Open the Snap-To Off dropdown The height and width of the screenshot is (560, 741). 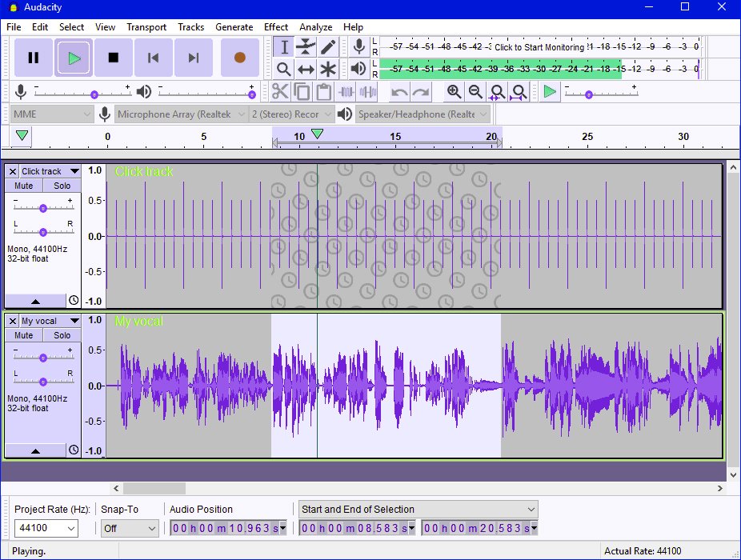[x=130, y=528]
